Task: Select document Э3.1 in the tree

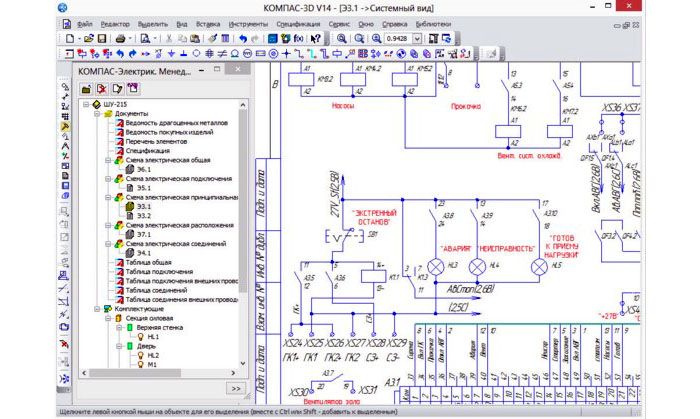Action: click(x=145, y=207)
